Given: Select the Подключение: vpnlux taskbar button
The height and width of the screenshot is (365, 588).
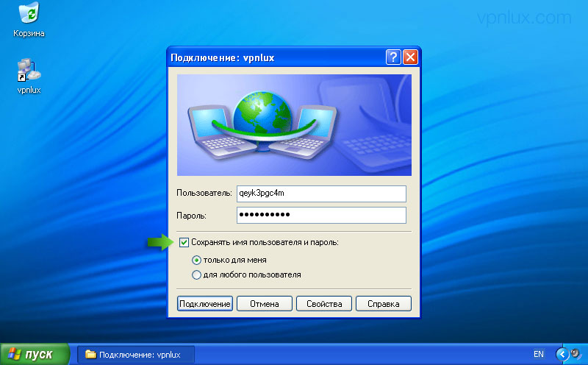Looking at the screenshot, I should 136,355.
